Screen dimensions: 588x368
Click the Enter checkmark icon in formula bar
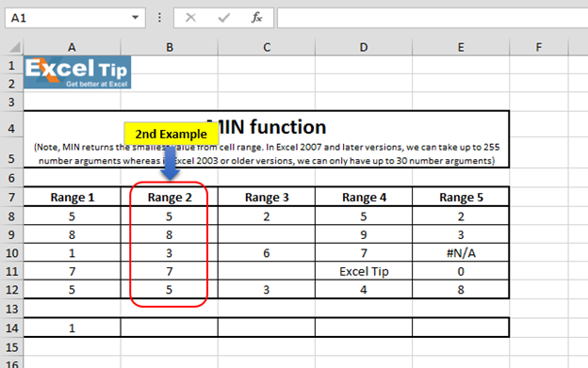pyautogui.click(x=224, y=18)
